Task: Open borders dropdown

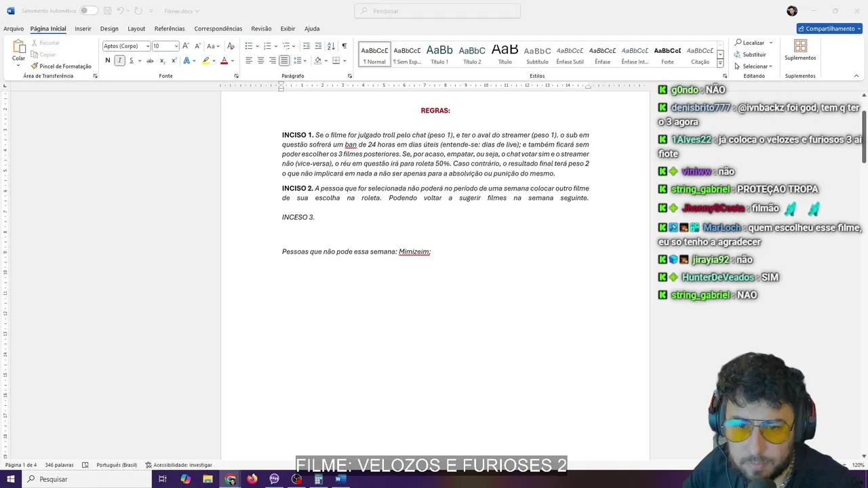Action: (x=344, y=60)
